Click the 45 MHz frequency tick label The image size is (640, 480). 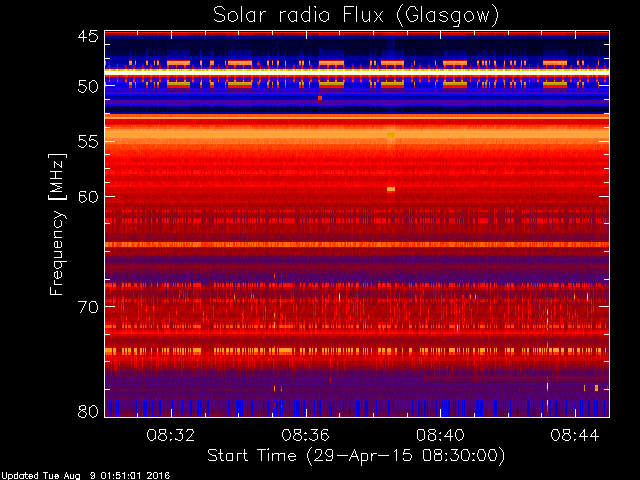click(88, 37)
